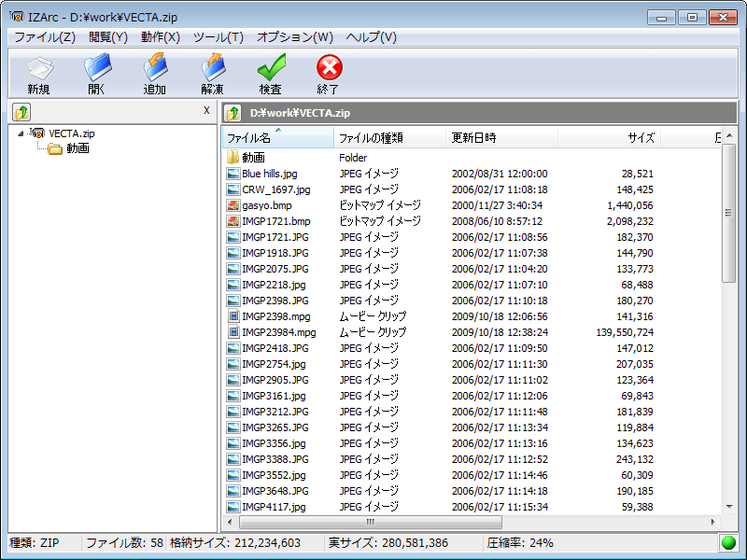The width and height of the screenshot is (747, 560).
Task: Click the Blue hills.jpg file icon
Action: [233, 174]
